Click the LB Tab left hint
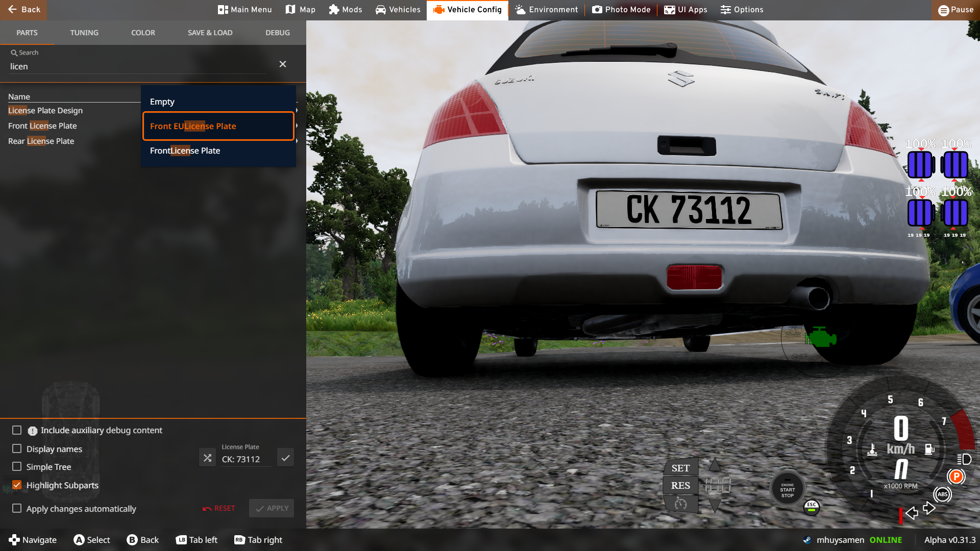Screen dimensions: 980x551 click(x=197, y=540)
